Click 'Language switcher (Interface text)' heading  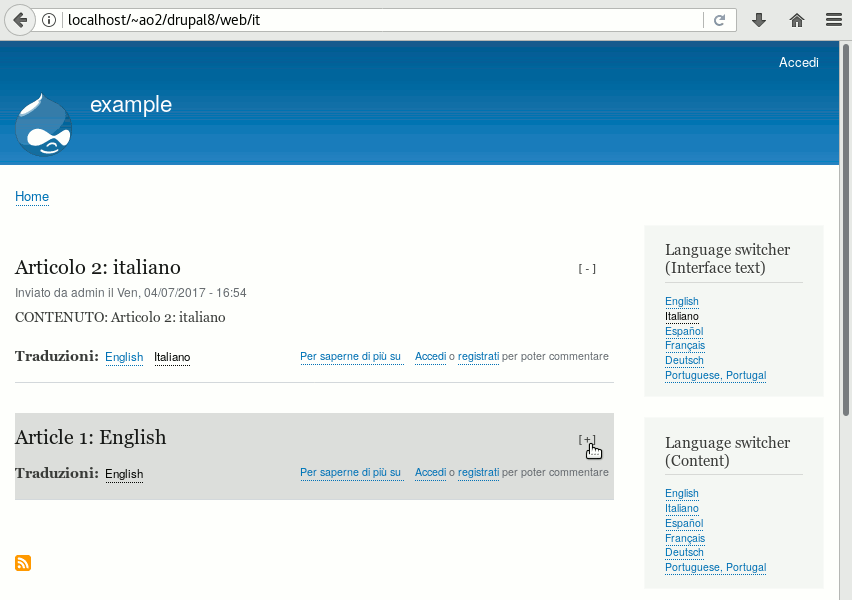(727, 259)
